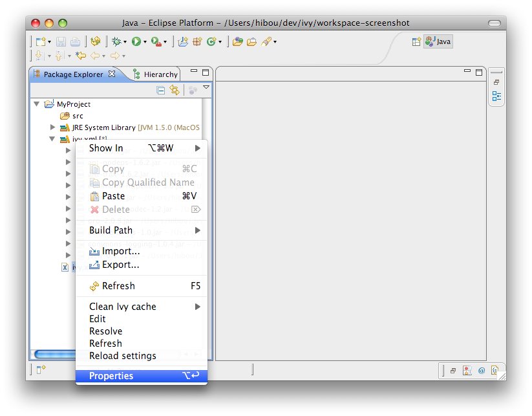Expand the JRE System Library node
Viewport: 532px width, 416px height.
[54, 127]
